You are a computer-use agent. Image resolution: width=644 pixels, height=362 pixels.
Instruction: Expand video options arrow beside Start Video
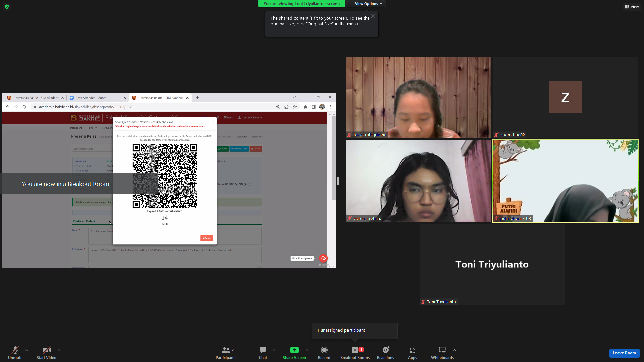click(59, 350)
